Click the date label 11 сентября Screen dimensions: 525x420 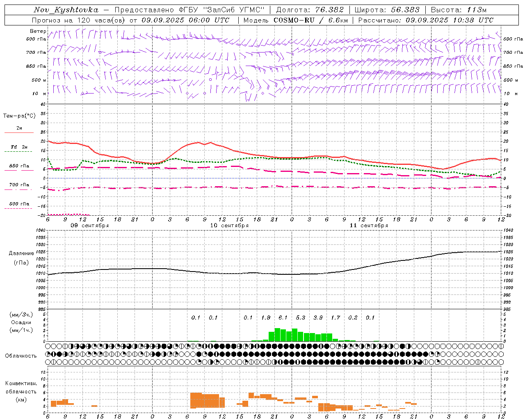(369, 226)
